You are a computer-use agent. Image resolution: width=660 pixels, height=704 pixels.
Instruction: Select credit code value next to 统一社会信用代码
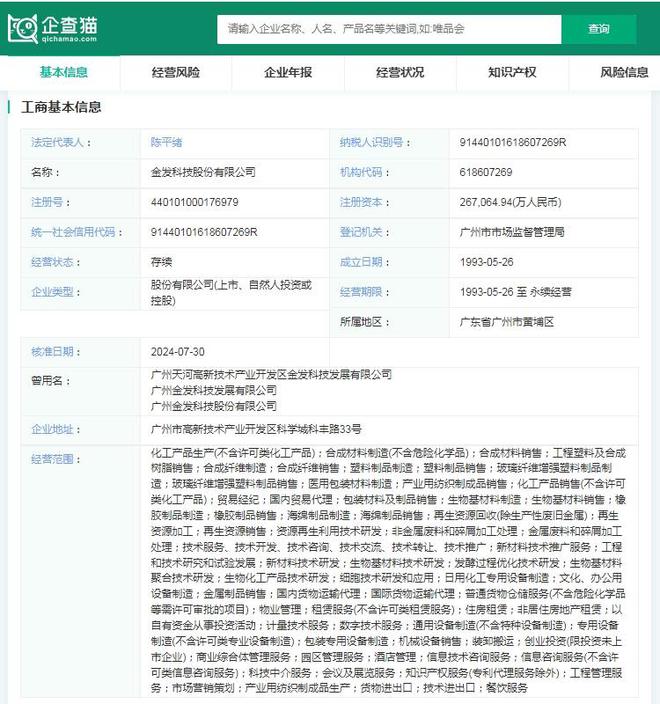tap(204, 232)
